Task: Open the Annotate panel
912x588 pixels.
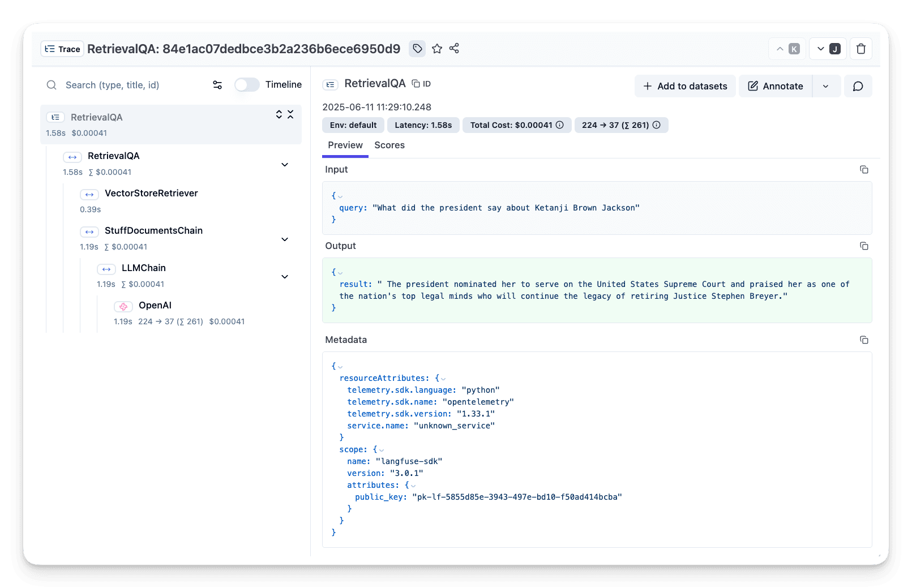Action: coord(775,86)
